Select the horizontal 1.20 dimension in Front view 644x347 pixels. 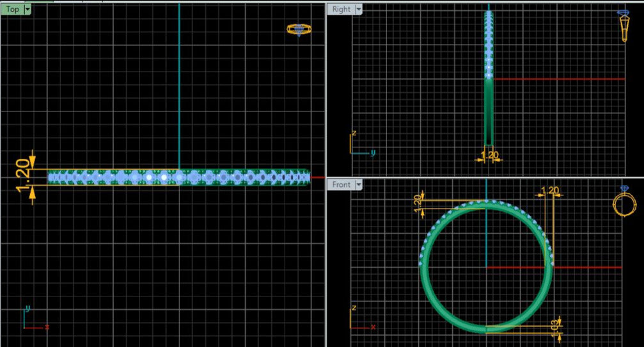tap(551, 190)
